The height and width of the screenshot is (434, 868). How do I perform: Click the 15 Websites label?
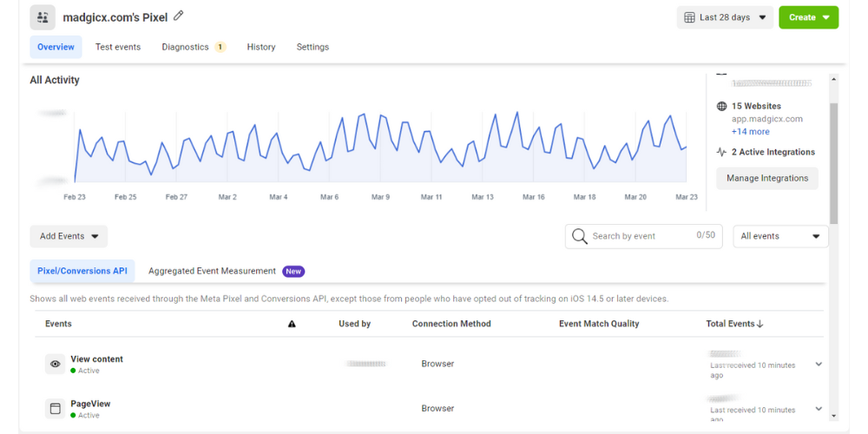(x=756, y=106)
